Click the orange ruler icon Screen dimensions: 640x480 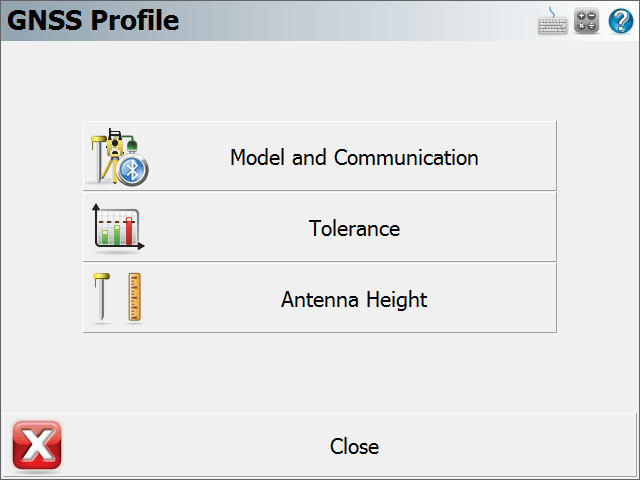135,297
